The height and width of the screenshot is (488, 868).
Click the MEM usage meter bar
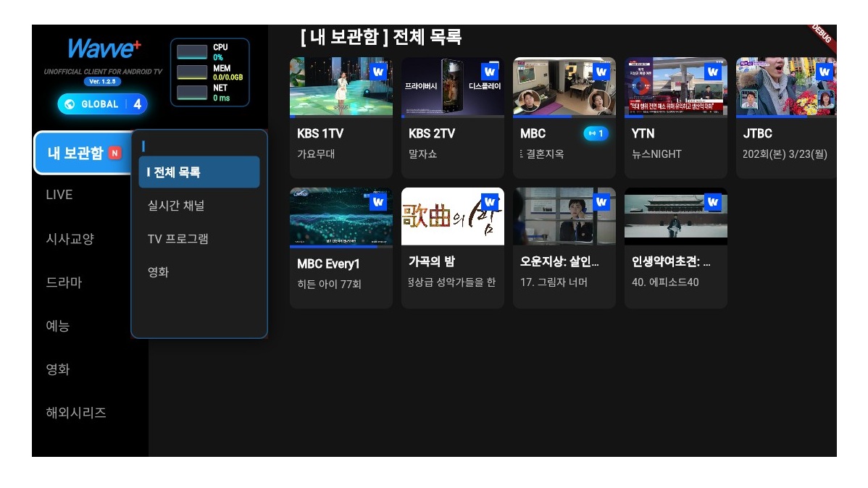pyautogui.click(x=191, y=72)
